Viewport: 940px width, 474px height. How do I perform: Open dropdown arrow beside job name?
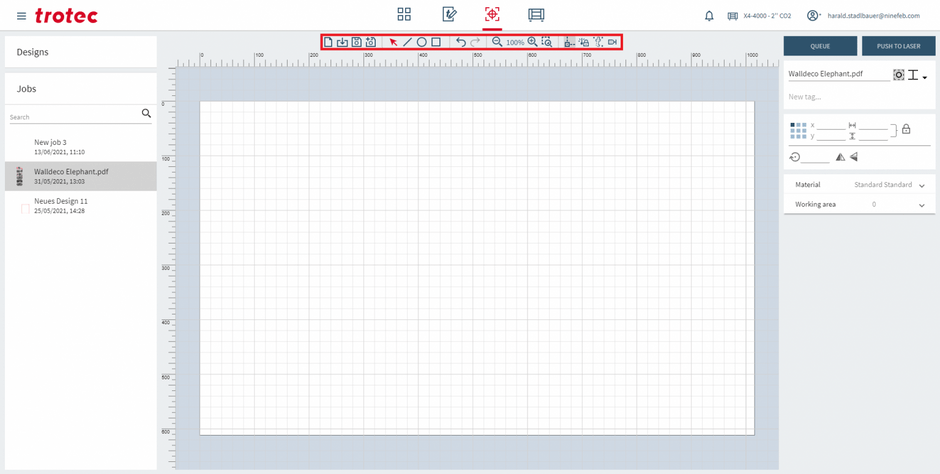point(925,77)
